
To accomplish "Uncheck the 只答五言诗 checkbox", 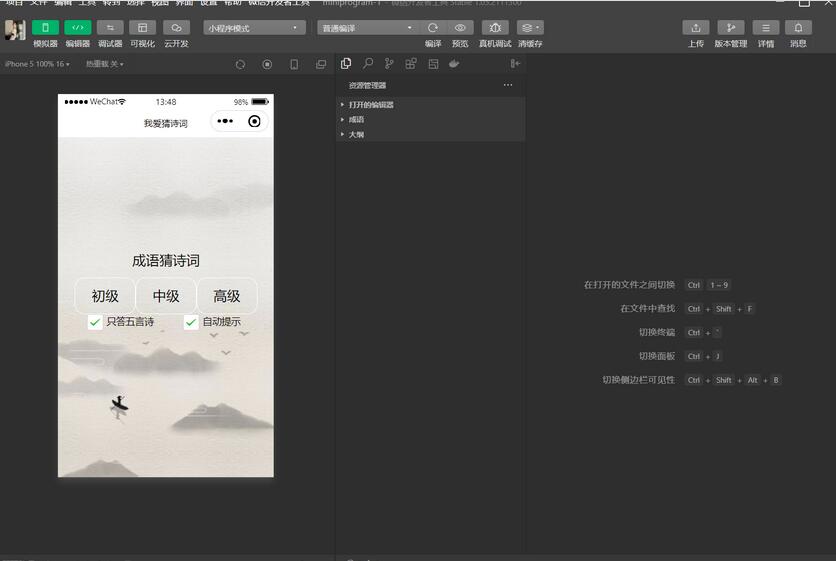I will click(x=95, y=322).
